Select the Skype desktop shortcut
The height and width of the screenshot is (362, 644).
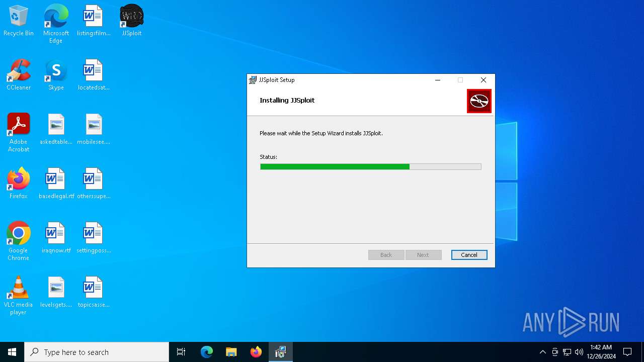click(x=56, y=75)
